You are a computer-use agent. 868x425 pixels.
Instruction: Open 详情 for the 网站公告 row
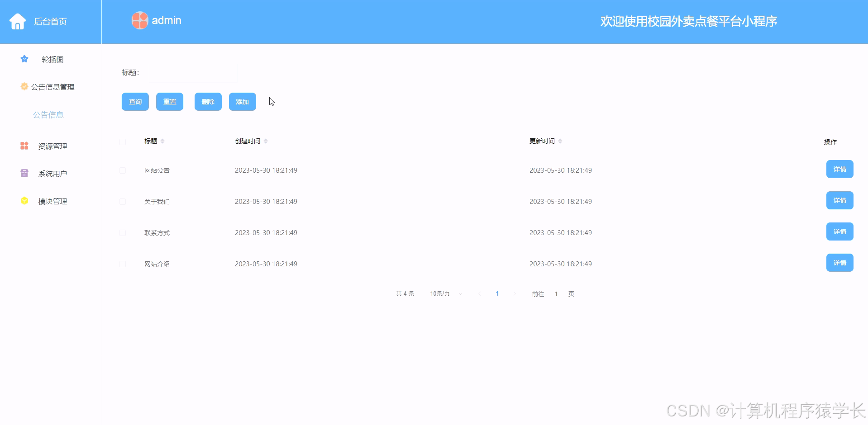pos(840,169)
